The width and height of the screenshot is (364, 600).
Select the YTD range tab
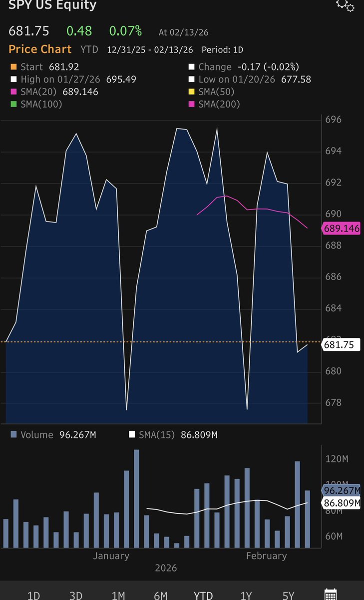point(203,595)
